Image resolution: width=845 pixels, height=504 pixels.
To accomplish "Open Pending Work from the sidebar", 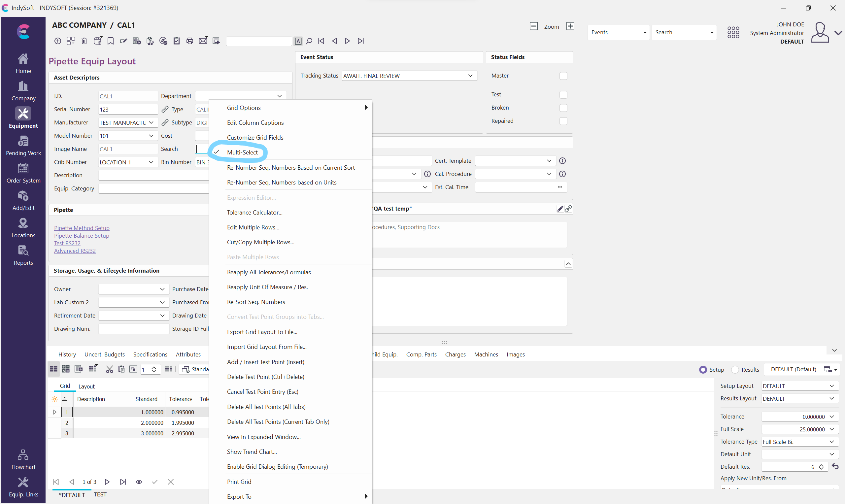I will 23,145.
